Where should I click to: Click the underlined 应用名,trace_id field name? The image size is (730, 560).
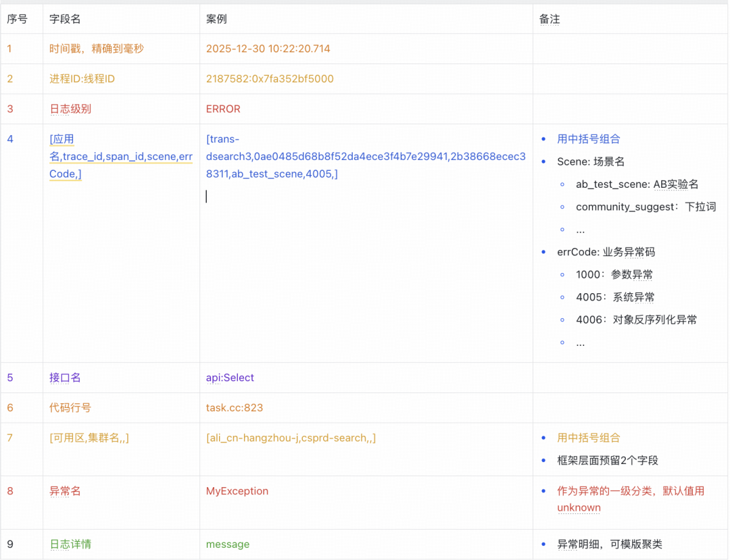point(121,156)
